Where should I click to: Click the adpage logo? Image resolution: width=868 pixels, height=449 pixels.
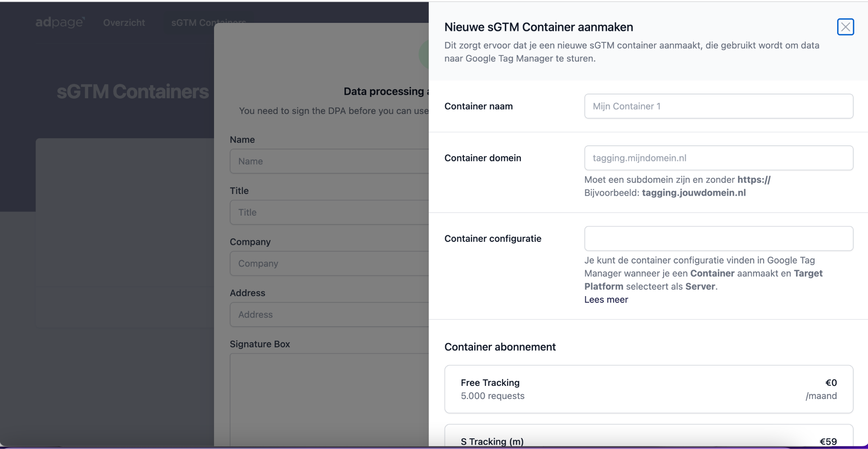click(60, 22)
